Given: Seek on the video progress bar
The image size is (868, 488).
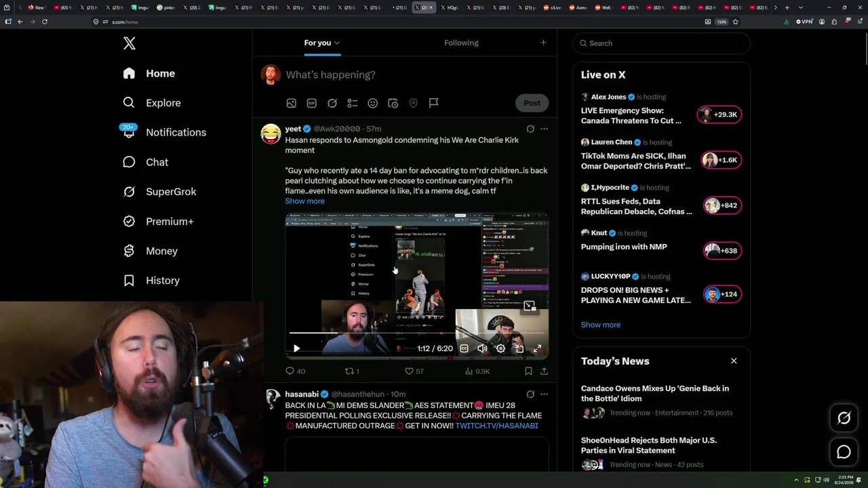Looking at the screenshot, I should point(417,333).
